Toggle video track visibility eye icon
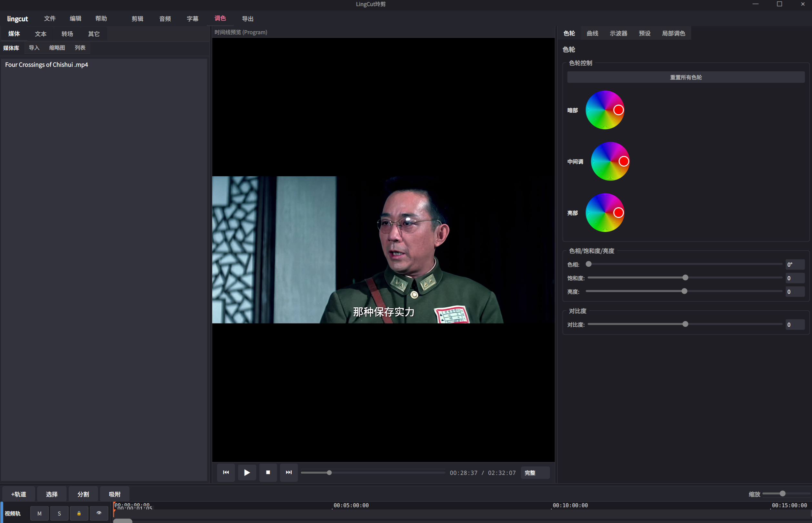 tap(99, 514)
